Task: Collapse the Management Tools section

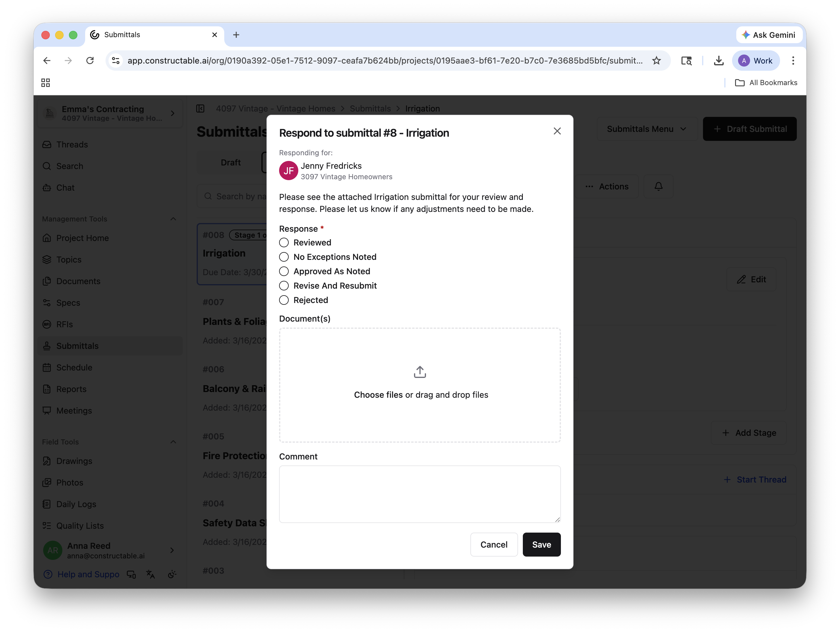Action: click(173, 219)
